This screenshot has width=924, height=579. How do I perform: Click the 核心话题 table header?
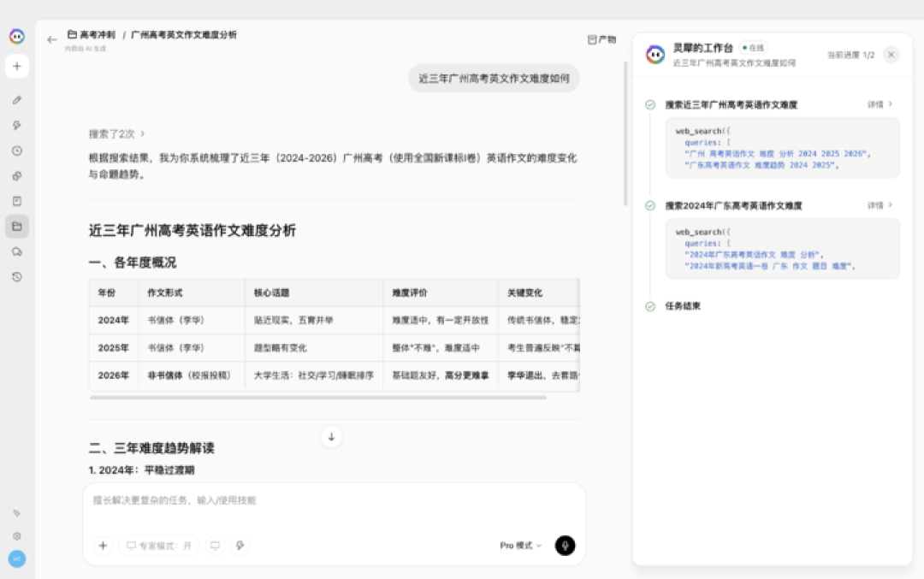coord(314,292)
